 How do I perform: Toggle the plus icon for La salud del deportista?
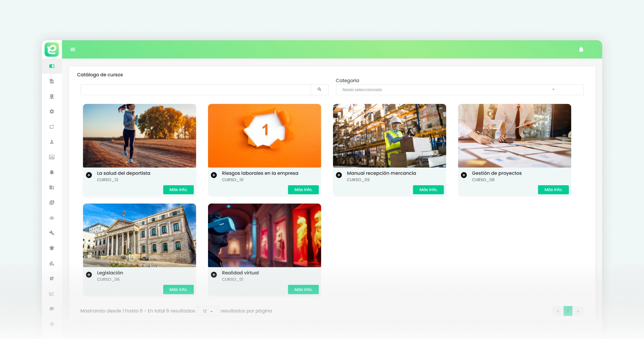point(89,175)
